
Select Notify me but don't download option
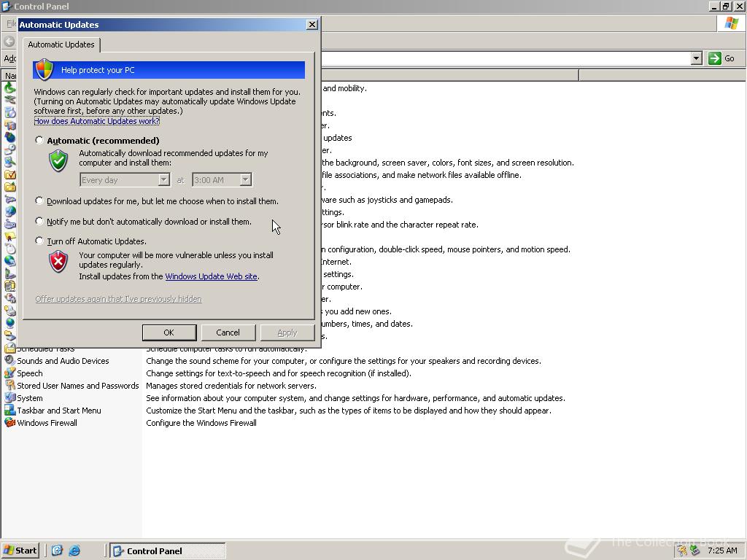[x=39, y=221]
